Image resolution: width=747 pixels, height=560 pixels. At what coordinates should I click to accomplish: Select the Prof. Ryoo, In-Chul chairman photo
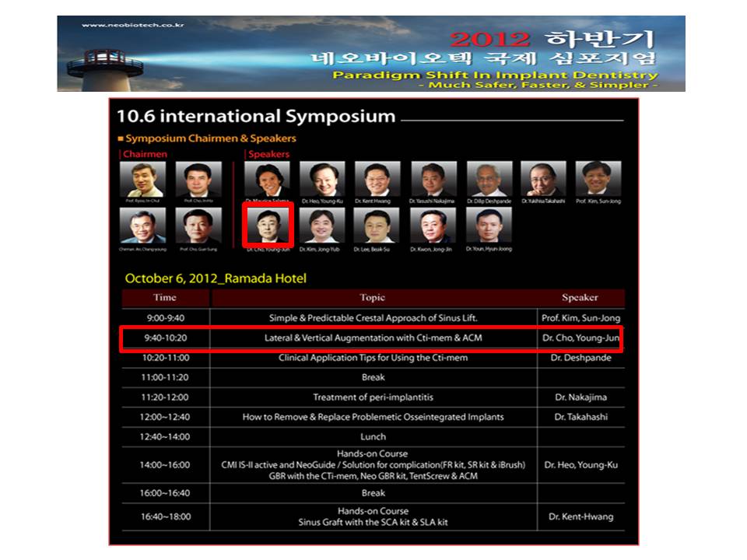coord(143,180)
